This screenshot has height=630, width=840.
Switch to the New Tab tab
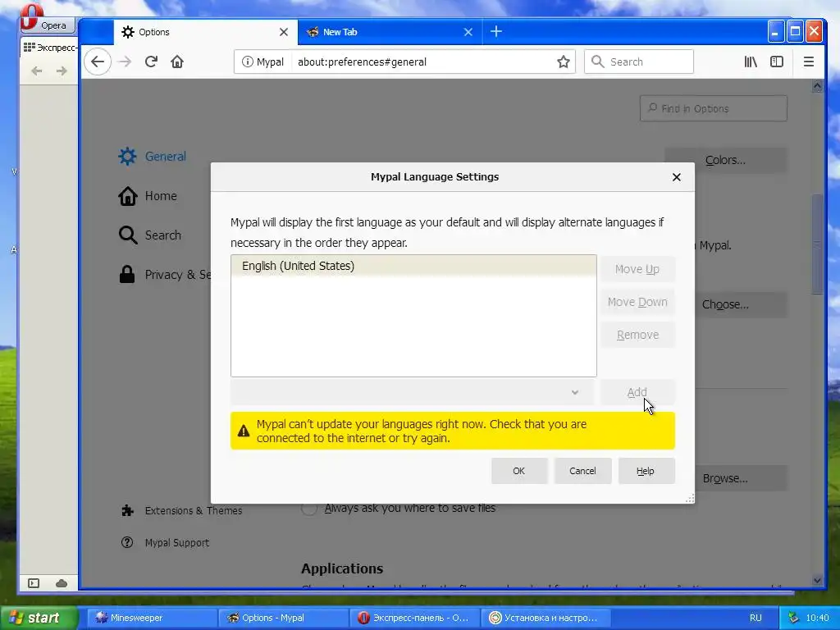coord(390,32)
